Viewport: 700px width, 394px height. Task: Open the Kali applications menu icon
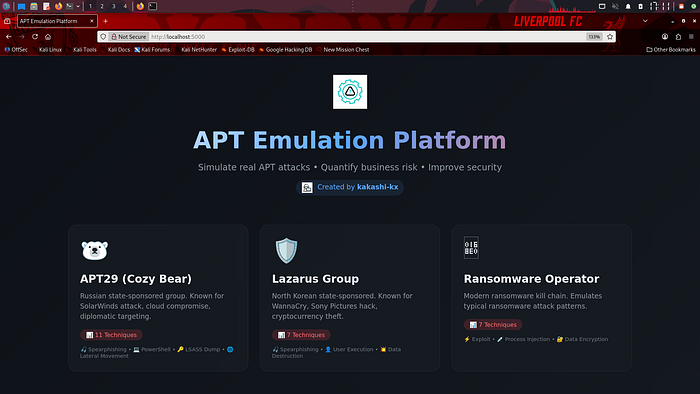click(x=6, y=6)
